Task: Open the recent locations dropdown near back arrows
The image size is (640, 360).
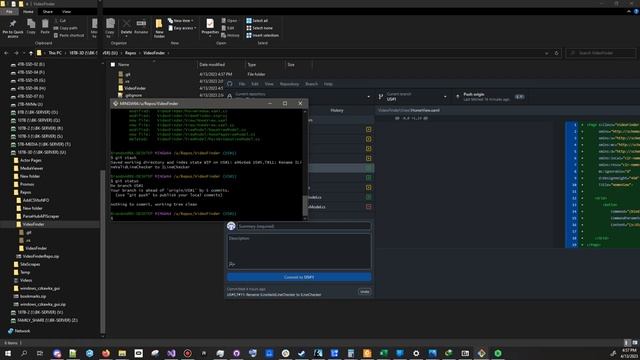Action: tap(24, 53)
